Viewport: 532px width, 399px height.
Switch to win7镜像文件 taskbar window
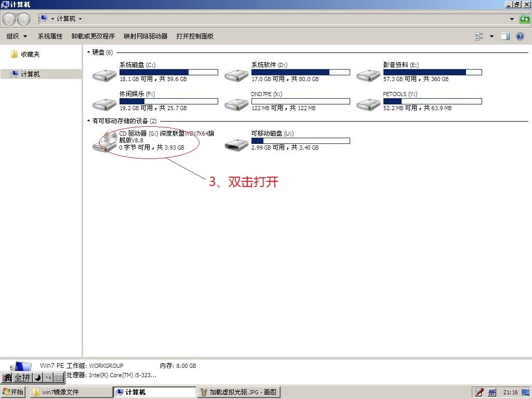71,392
